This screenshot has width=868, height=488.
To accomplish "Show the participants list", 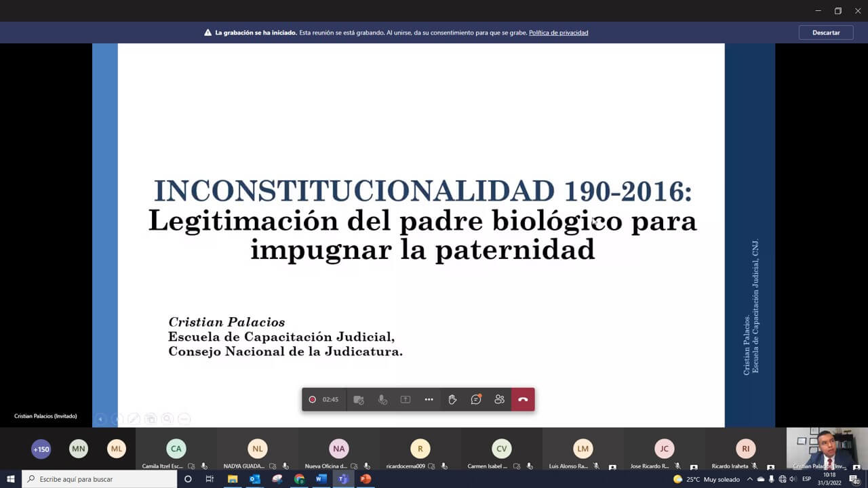I will (x=499, y=400).
